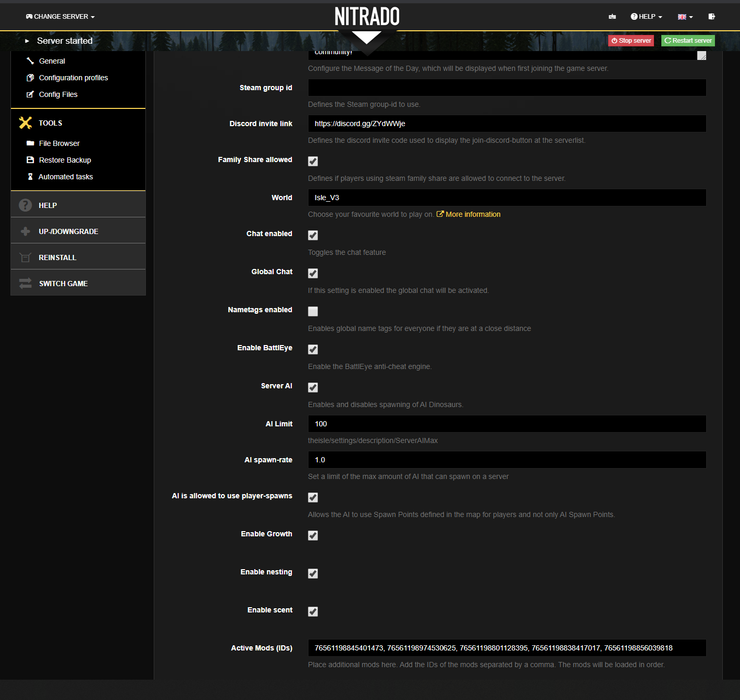Click the AI Limit input field

[507, 424]
